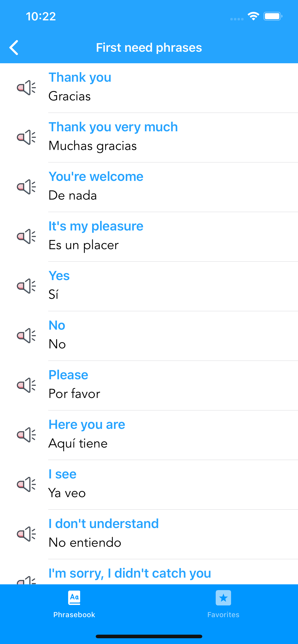The height and width of the screenshot is (644, 298).
Task: Play audio for "I don't understand"
Action: (x=26, y=534)
